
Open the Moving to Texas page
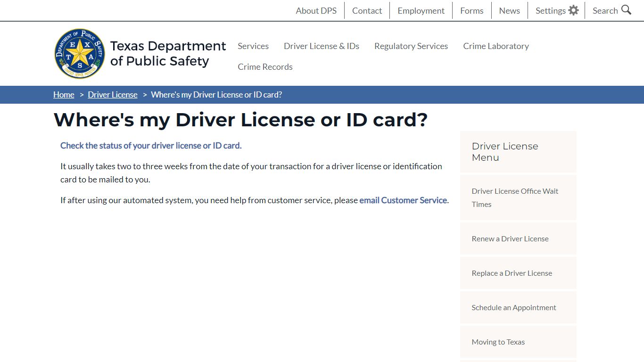pyautogui.click(x=518, y=342)
